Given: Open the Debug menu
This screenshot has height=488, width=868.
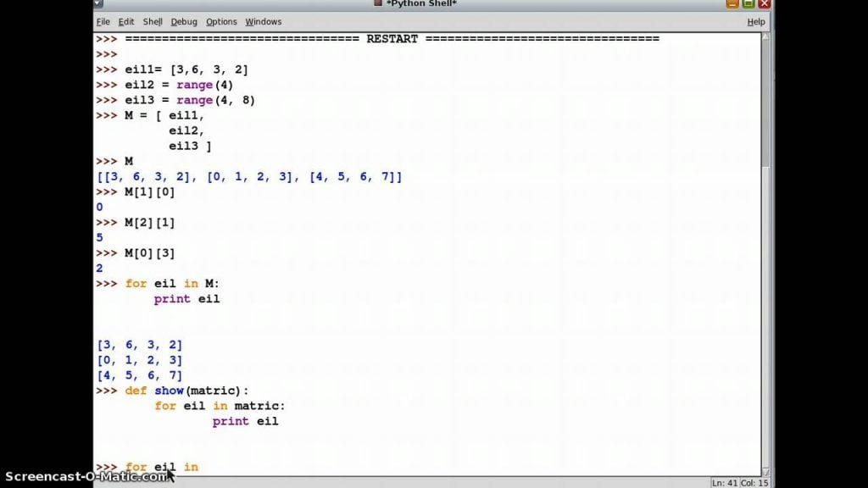Looking at the screenshot, I should tap(184, 21).
